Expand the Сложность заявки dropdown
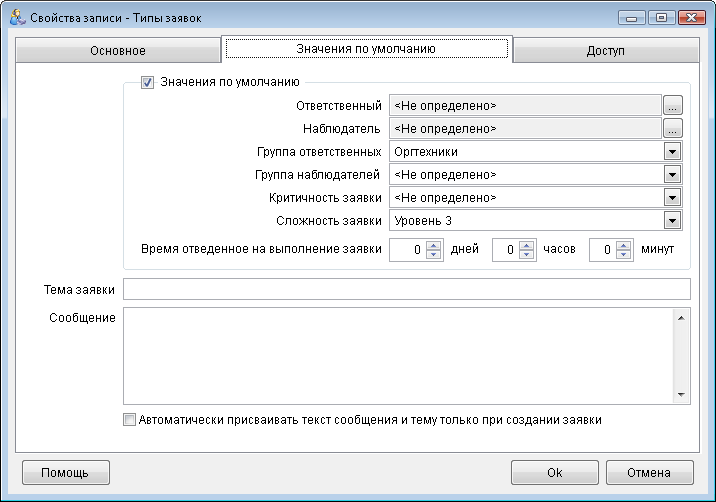The image size is (716, 502). click(x=673, y=221)
